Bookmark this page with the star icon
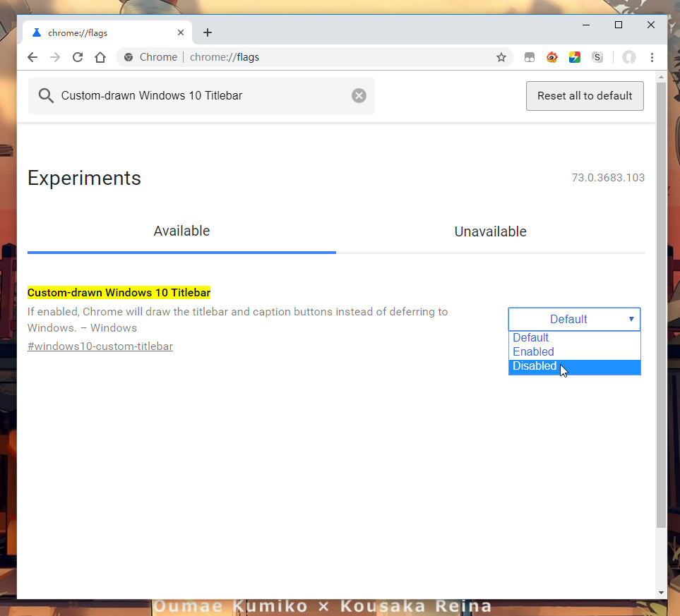This screenshot has width=680, height=616. point(501,57)
